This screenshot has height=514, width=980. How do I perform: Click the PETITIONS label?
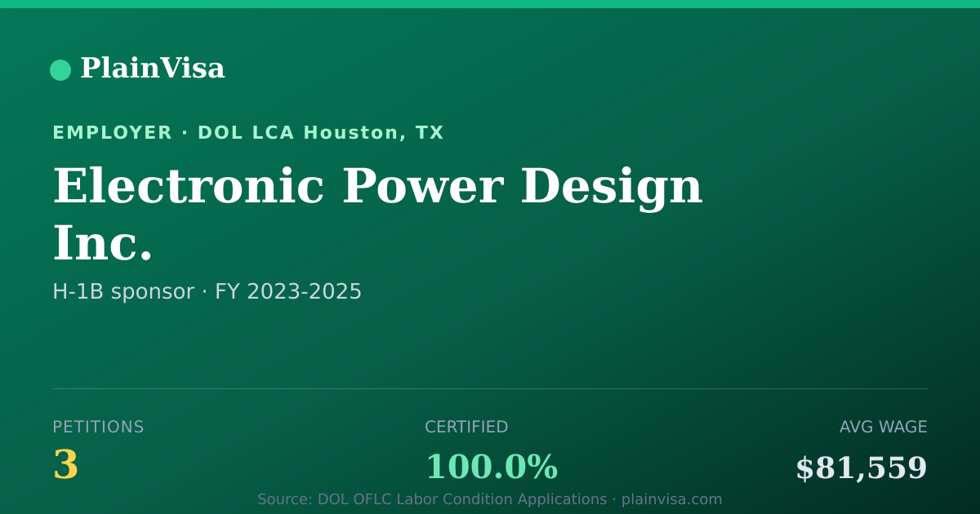[98, 428]
